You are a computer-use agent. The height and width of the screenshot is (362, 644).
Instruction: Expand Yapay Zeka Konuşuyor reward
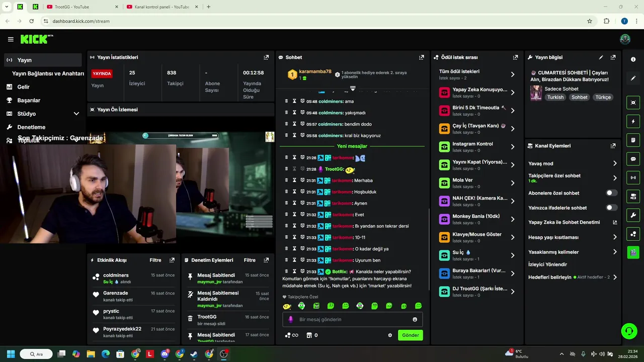[513, 93]
